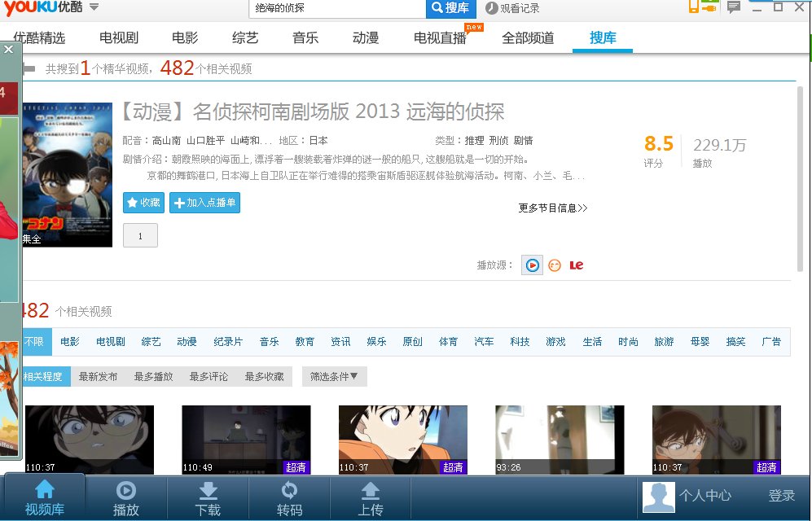
Task: Switch to 动漫 navigation tab
Action: tap(366, 37)
